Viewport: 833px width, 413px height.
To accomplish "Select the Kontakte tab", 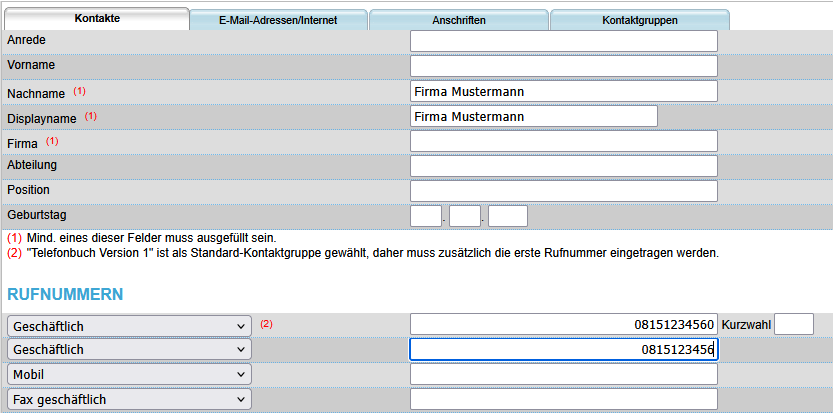I will point(97,19).
